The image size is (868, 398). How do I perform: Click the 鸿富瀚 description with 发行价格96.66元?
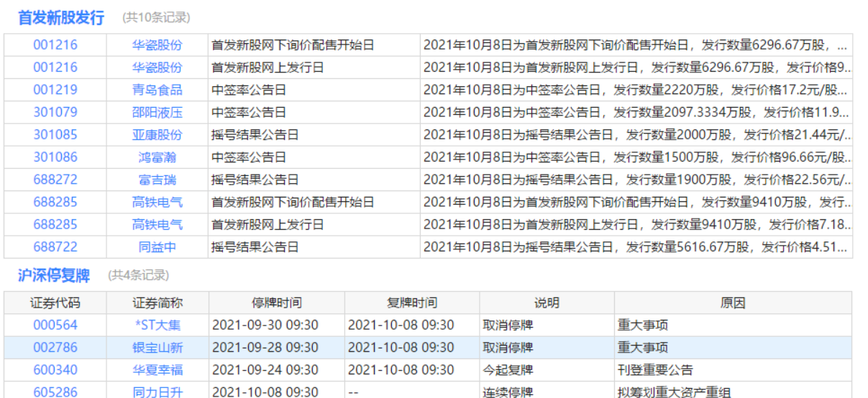click(x=636, y=157)
